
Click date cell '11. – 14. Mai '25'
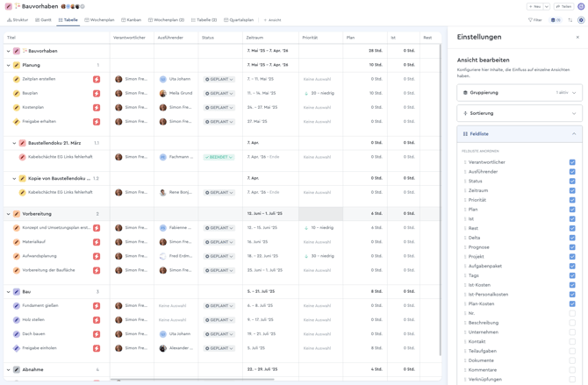coord(262,93)
